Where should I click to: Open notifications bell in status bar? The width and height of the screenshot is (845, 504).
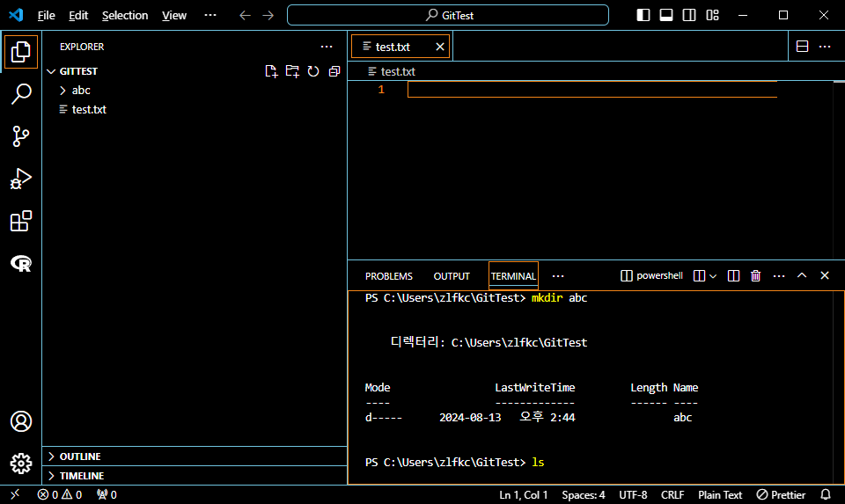(825, 494)
